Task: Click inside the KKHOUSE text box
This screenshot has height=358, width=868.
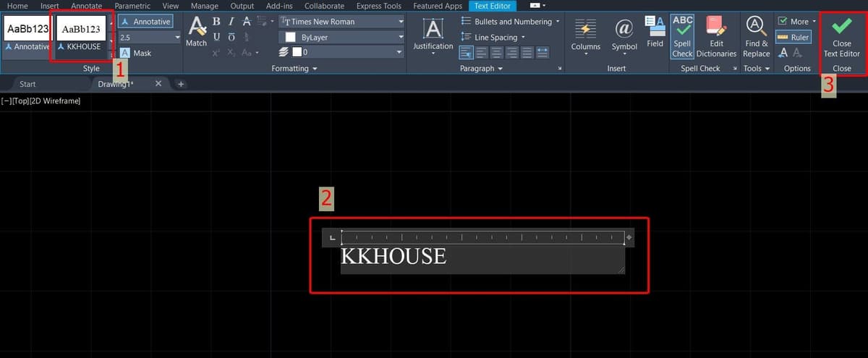Action: [x=482, y=259]
